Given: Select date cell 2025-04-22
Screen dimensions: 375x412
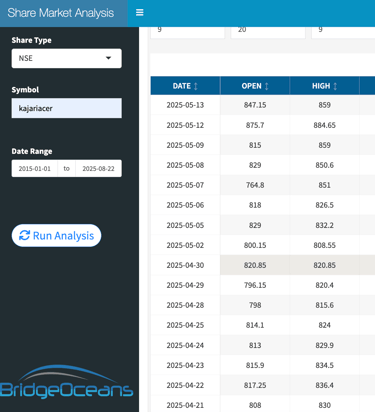Looking at the screenshot, I should (185, 385).
